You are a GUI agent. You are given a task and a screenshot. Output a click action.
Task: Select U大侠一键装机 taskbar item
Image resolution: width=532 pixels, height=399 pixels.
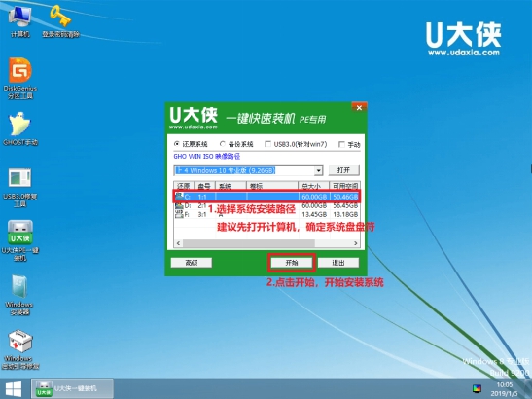point(72,388)
